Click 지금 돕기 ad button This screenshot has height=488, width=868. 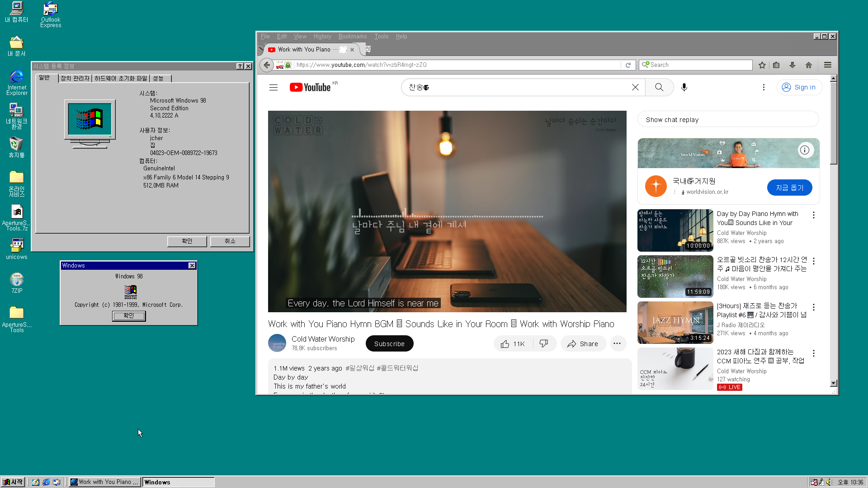[x=789, y=188]
